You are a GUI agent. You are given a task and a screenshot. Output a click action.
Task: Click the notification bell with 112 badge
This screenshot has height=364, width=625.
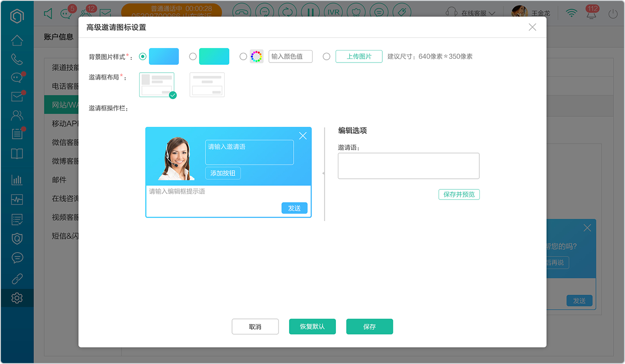click(x=591, y=14)
